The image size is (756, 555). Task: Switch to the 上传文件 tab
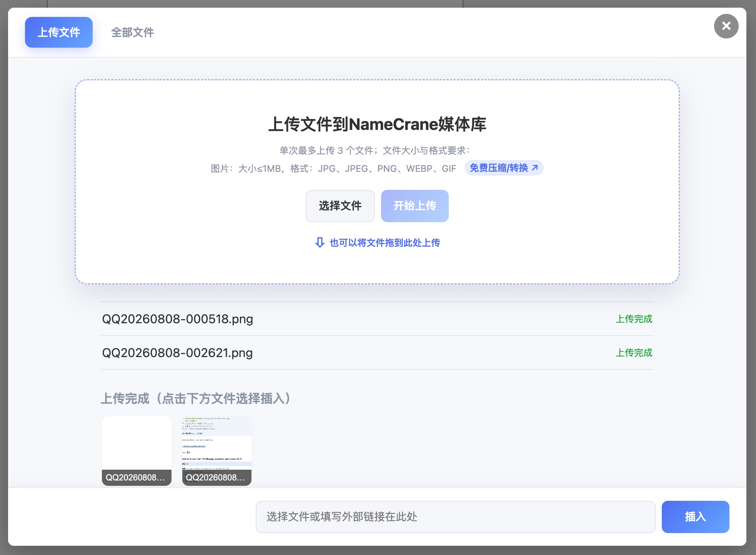(59, 32)
